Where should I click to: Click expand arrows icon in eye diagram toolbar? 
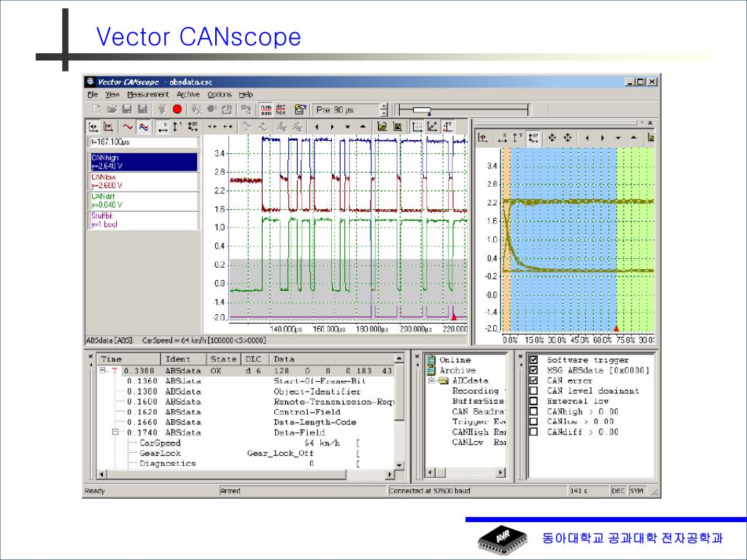(x=568, y=138)
